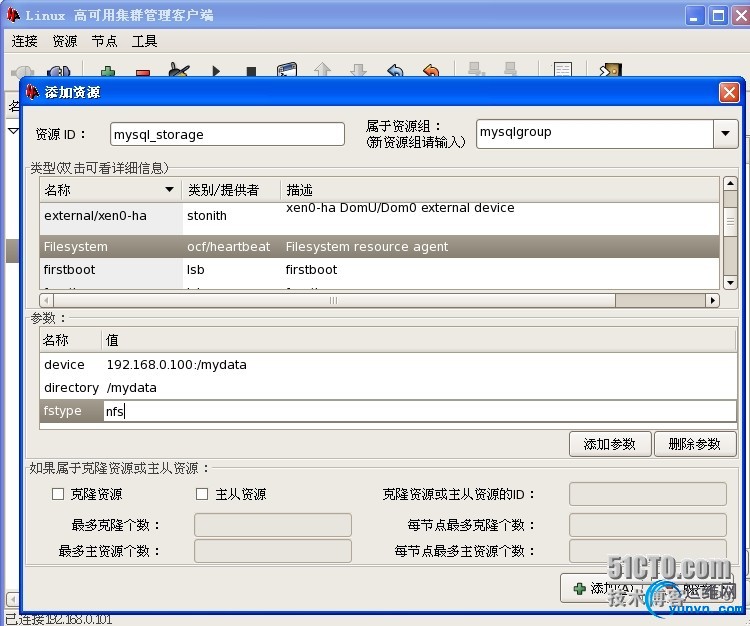Click the ocf/heartbeat provider cell

pos(229,247)
